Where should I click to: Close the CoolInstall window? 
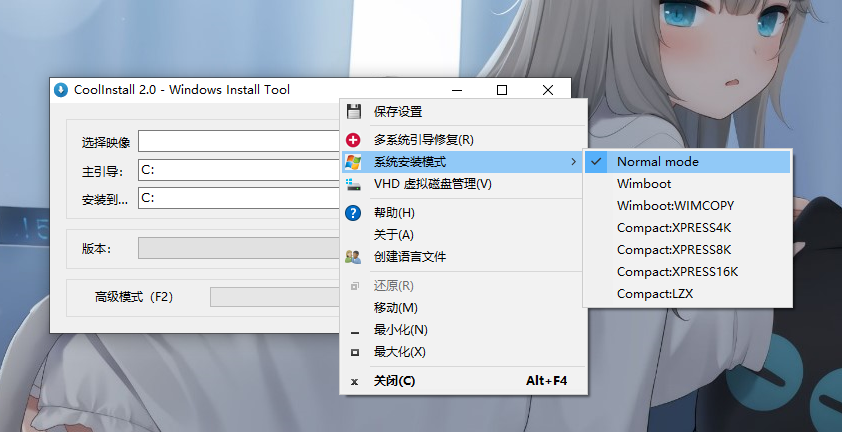coord(548,90)
